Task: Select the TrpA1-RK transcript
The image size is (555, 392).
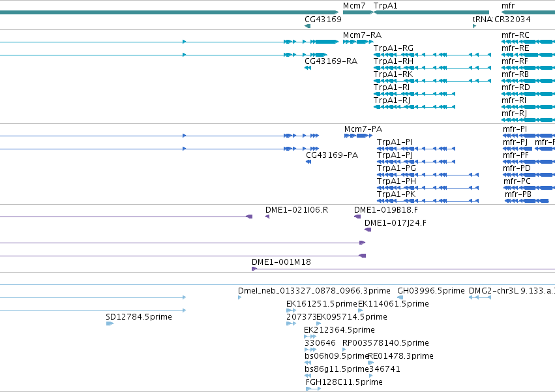Action: click(432, 81)
